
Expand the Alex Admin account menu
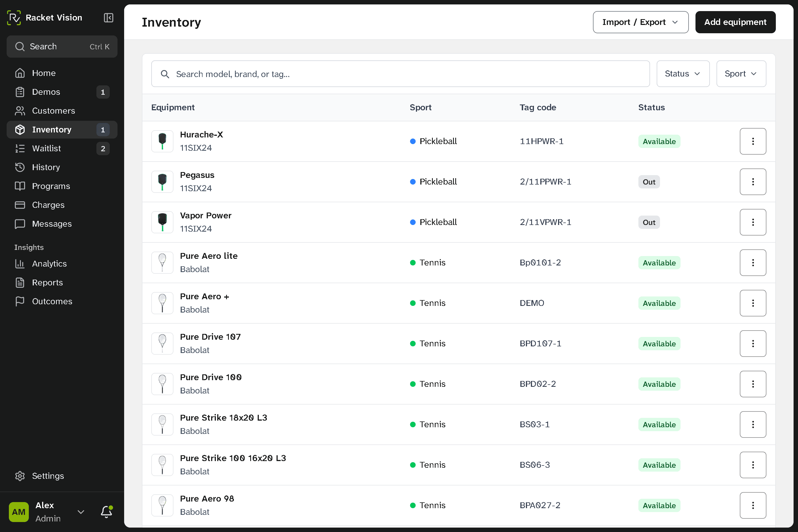coord(81,512)
